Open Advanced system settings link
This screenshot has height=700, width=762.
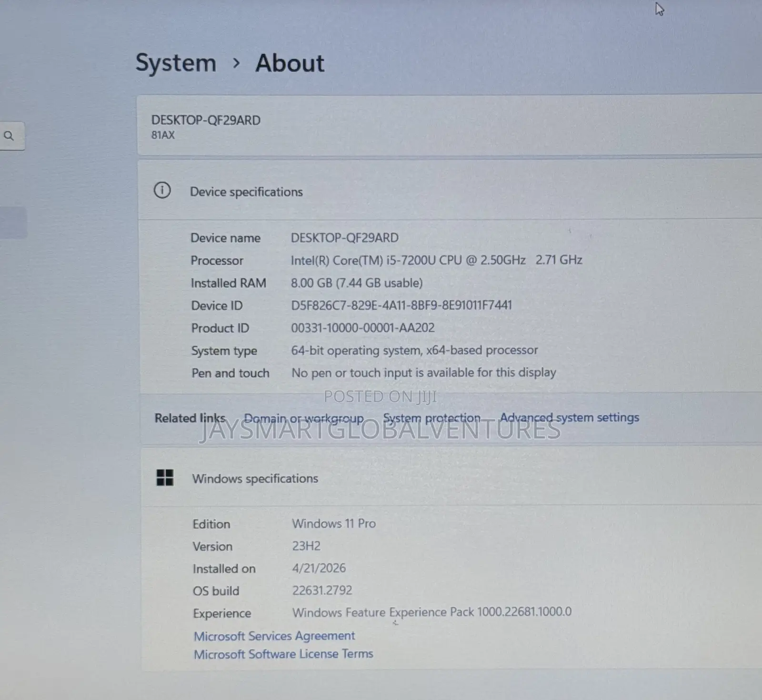(570, 417)
